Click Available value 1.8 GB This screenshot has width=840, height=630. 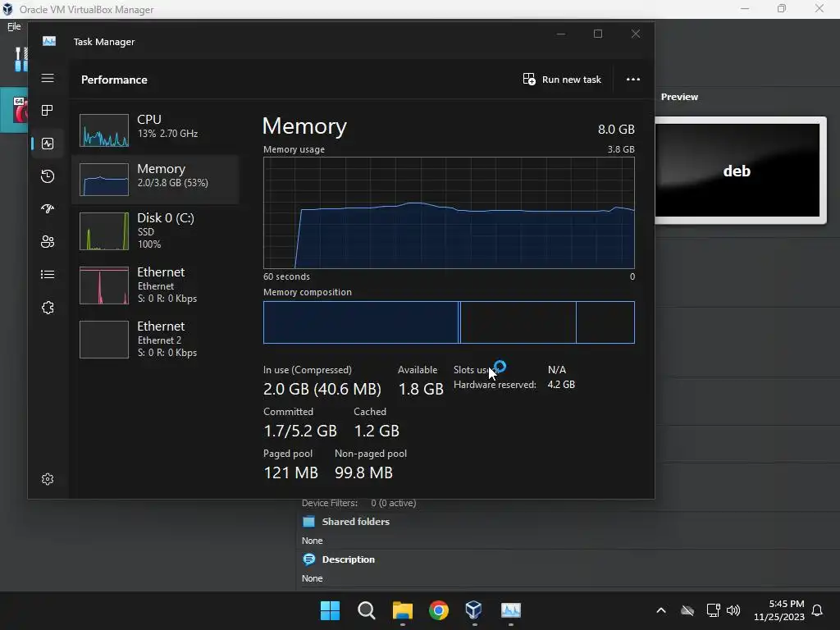pos(421,389)
